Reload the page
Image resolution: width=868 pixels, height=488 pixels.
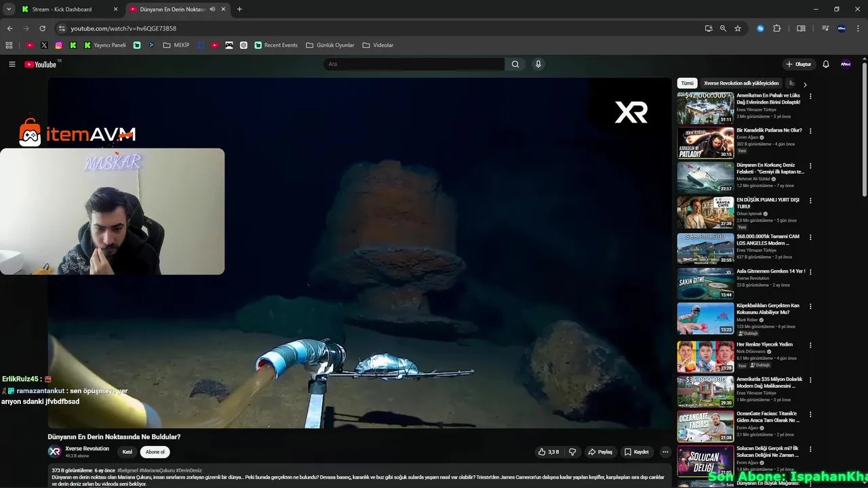[x=42, y=28]
